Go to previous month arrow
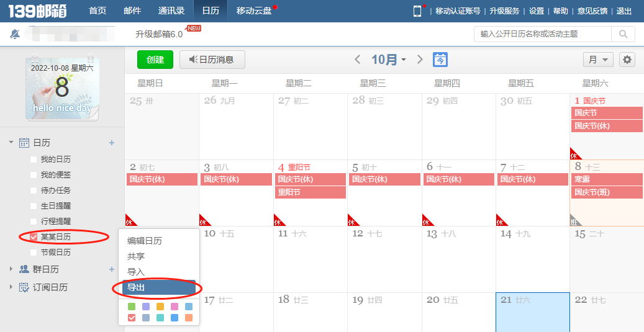Screen dimensions: 644x332 pyautogui.click(x=357, y=60)
